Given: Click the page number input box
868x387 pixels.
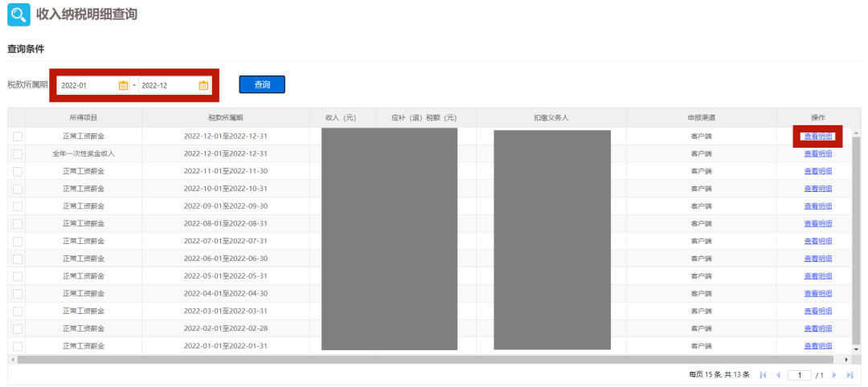Looking at the screenshot, I should pos(799,375).
